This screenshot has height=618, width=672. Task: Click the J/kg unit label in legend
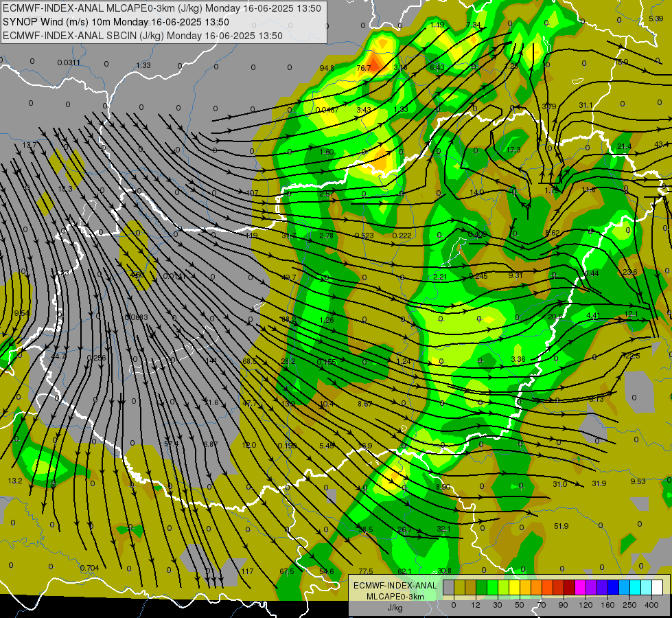pos(395,608)
